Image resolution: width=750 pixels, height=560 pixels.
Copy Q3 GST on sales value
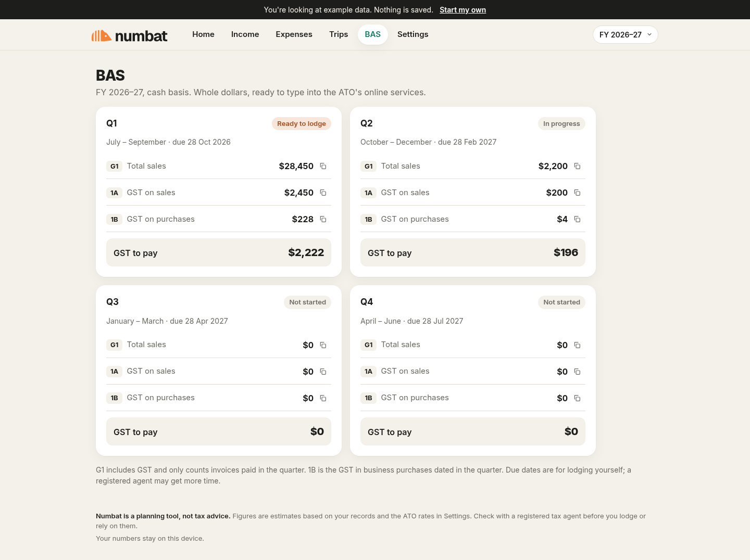click(x=323, y=372)
